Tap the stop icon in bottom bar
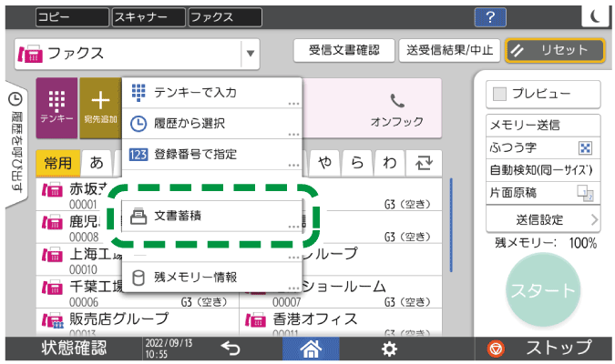Viewport: 615px width, 364px height. coord(496,349)
